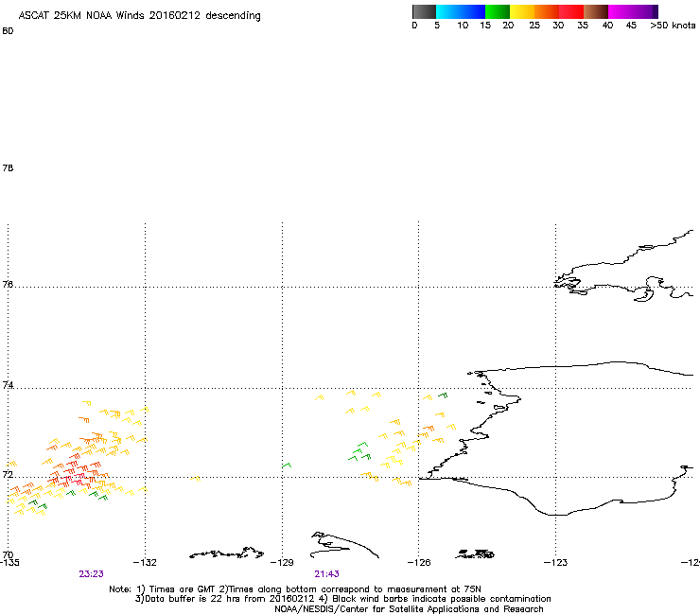Click the "45" legend scale label
The image size is (700, 615).
(x=631, y=26)
